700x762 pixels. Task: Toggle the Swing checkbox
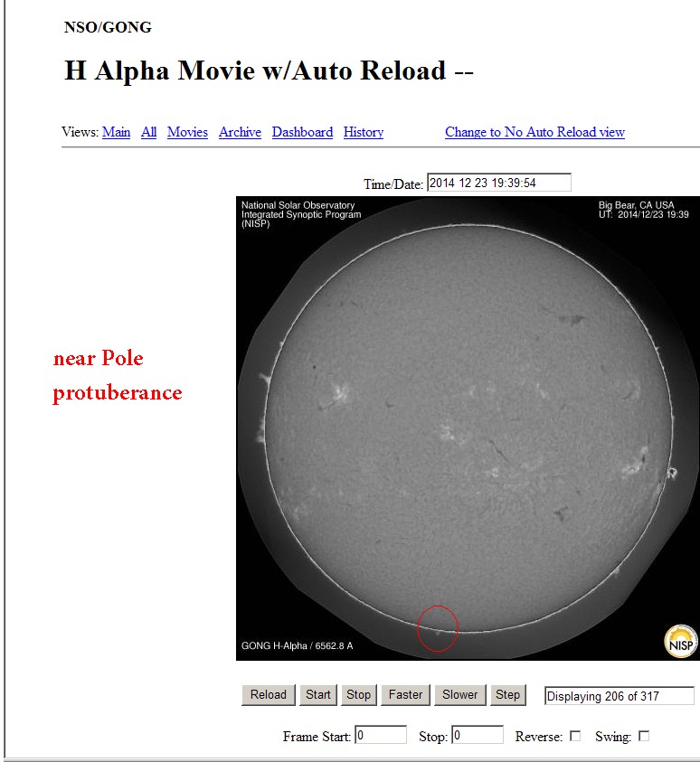pos(644,737)
